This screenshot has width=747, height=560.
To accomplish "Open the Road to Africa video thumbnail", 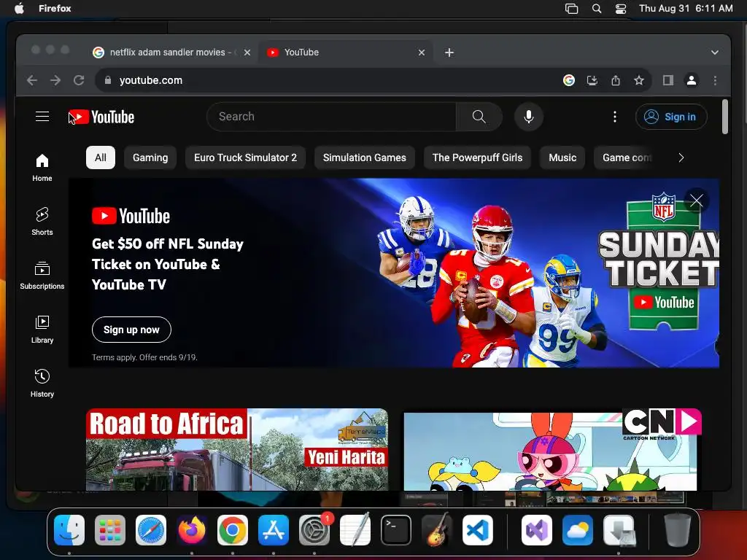I will click(x=237, y=449).
